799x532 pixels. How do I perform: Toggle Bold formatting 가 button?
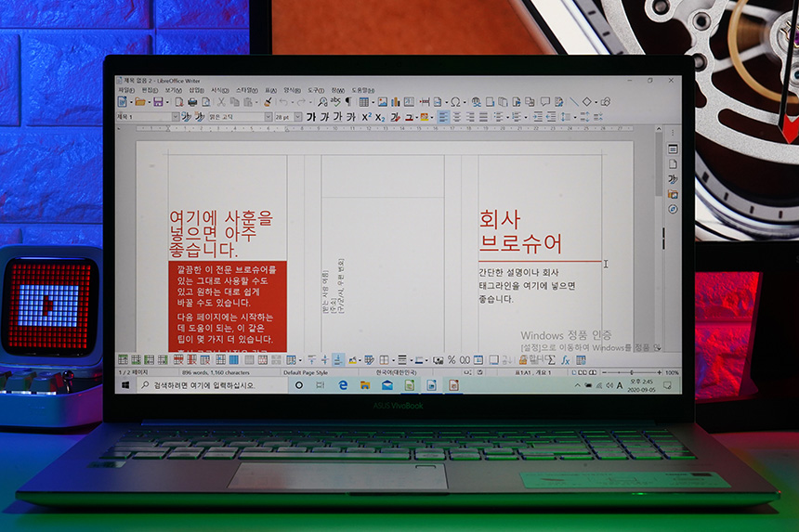coord(311,117)
